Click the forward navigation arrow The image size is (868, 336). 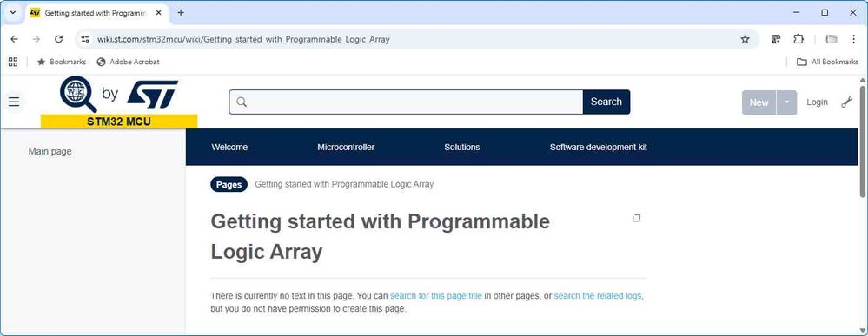click(x=36, y=39)
